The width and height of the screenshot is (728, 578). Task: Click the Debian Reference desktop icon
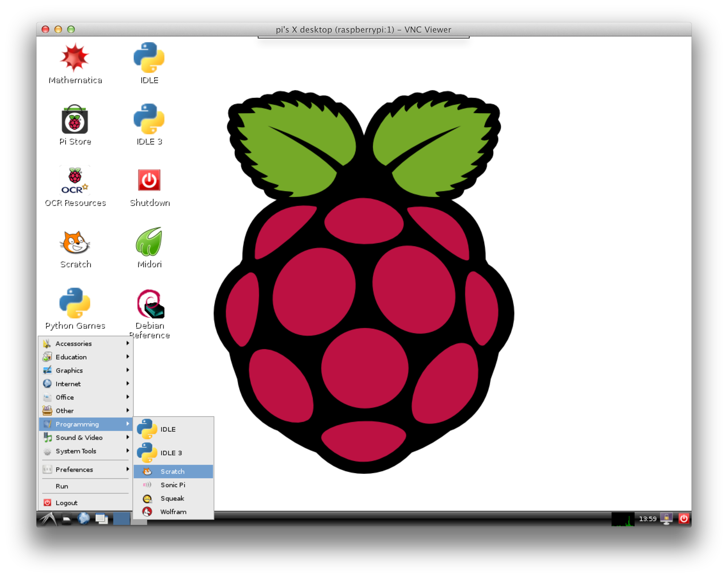point(149,304)
